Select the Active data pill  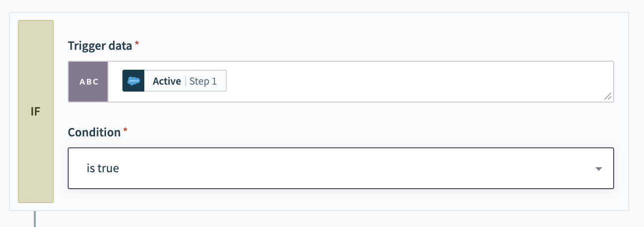click(x=174, y=81)
